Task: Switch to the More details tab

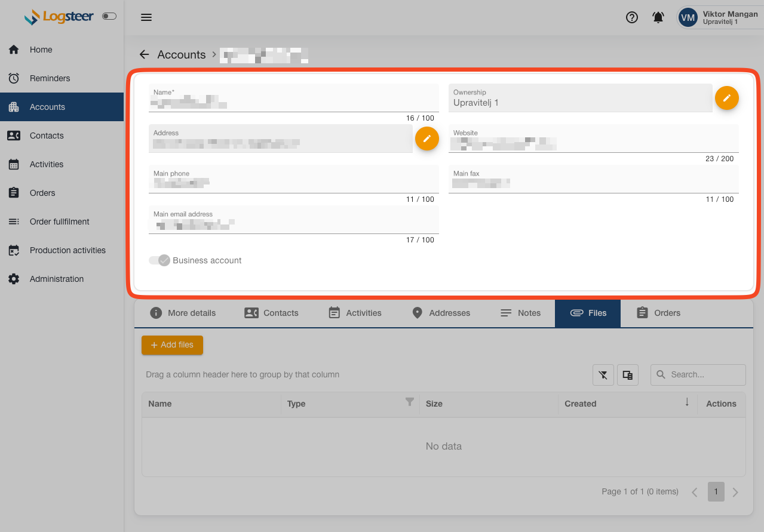Action: (183, 313)
